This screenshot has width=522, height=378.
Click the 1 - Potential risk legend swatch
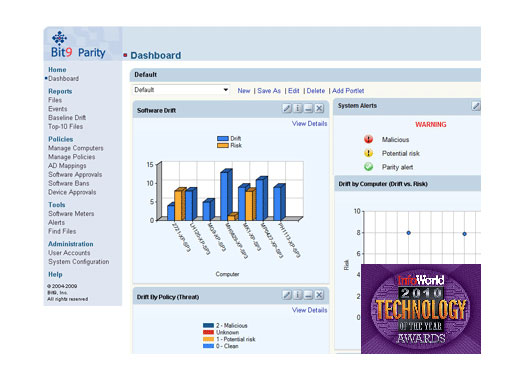point(208,339)
